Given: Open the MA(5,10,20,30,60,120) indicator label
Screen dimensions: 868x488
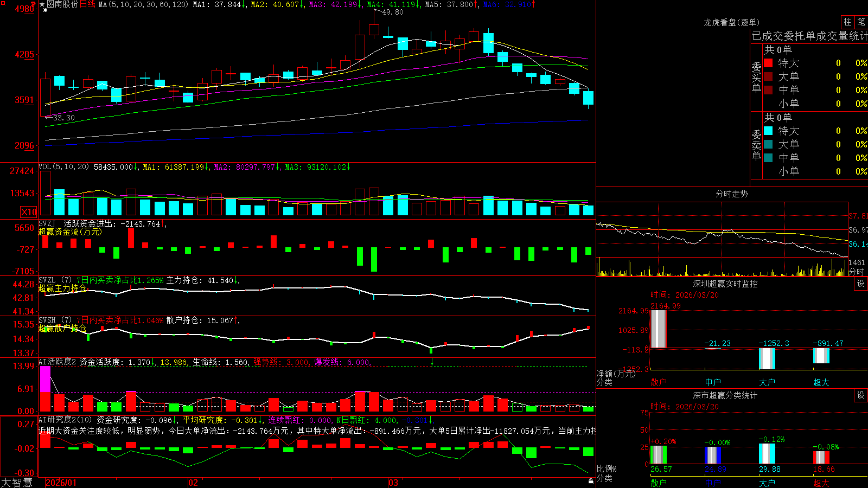Looking at the screenshot, I should click(x=143, y=4).
